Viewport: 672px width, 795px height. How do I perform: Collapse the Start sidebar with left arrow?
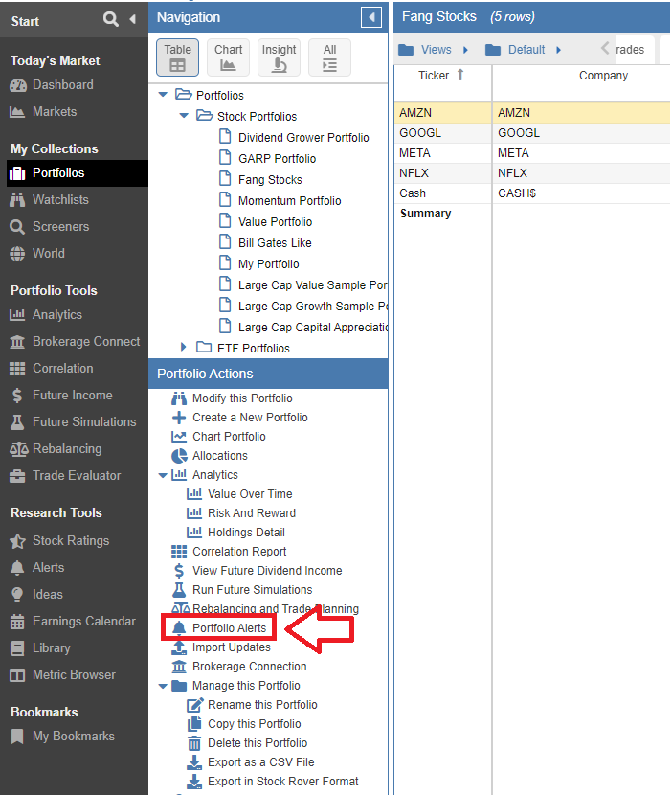tap(133, 19)
